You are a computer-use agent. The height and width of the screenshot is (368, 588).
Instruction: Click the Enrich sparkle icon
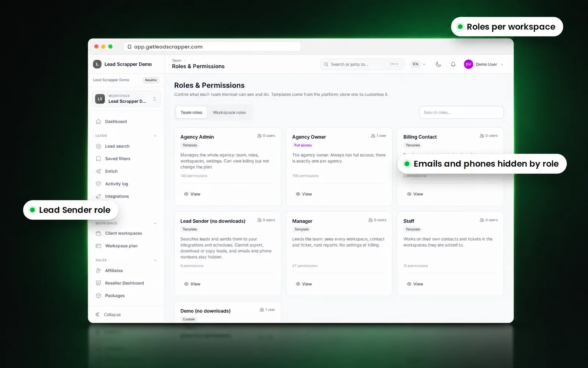[x=98, y=171]
